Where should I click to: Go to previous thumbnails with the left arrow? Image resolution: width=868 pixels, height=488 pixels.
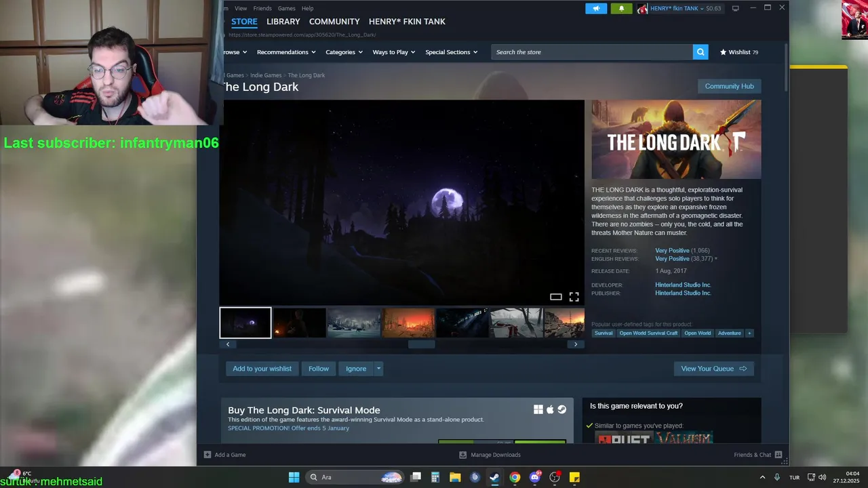[x=228, y=344]
